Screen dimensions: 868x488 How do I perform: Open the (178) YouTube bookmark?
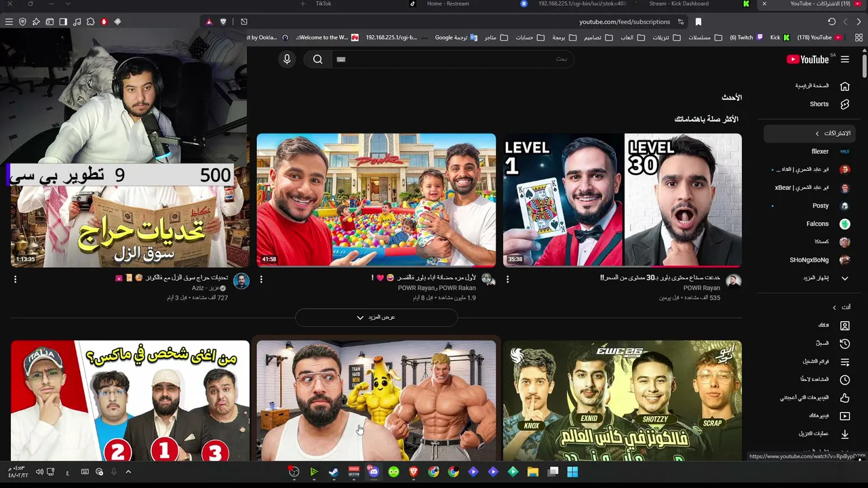click(818, 38)
